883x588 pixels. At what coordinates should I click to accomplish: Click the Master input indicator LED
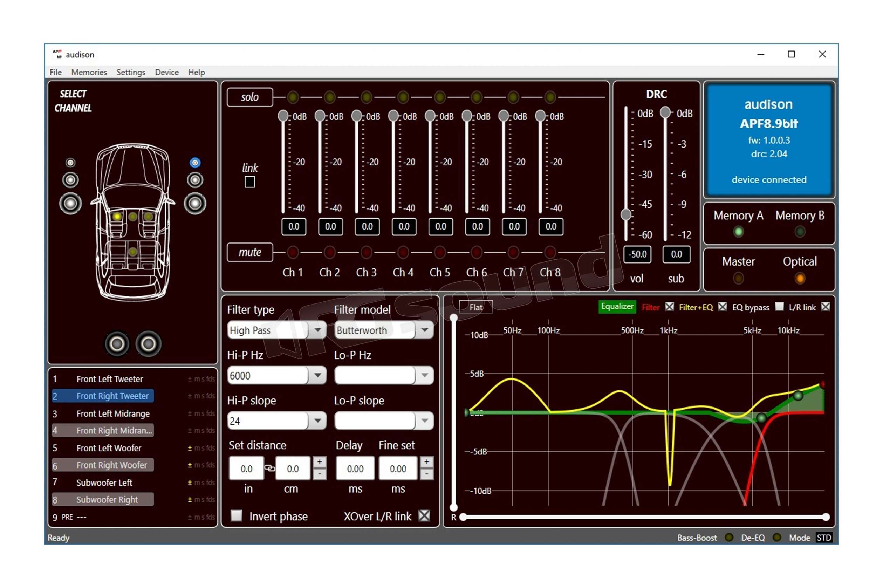738,278
